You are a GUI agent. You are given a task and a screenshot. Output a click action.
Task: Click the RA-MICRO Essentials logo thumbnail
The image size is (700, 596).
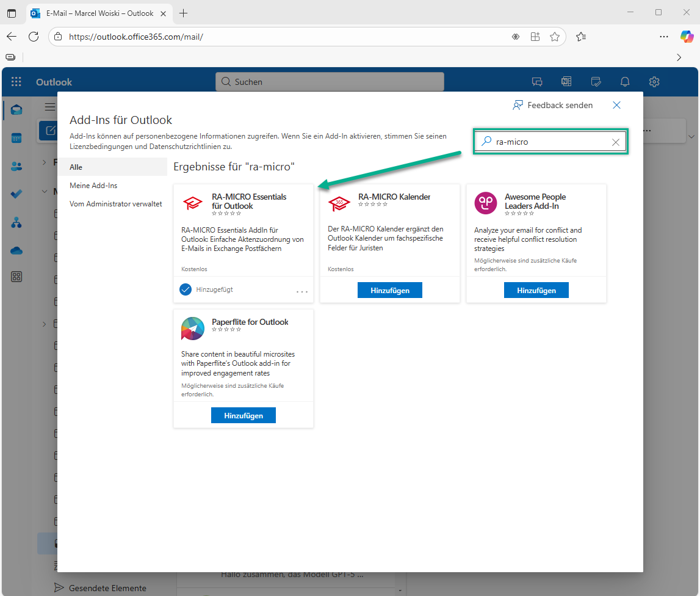pyautogui.click(x=193, y=203)
